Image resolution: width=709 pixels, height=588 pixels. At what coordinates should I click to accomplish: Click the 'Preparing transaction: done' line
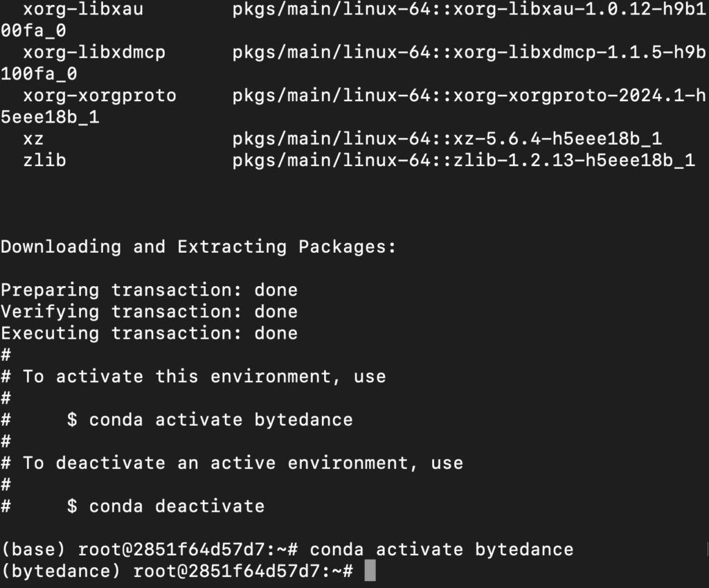(x=150, y=290)
